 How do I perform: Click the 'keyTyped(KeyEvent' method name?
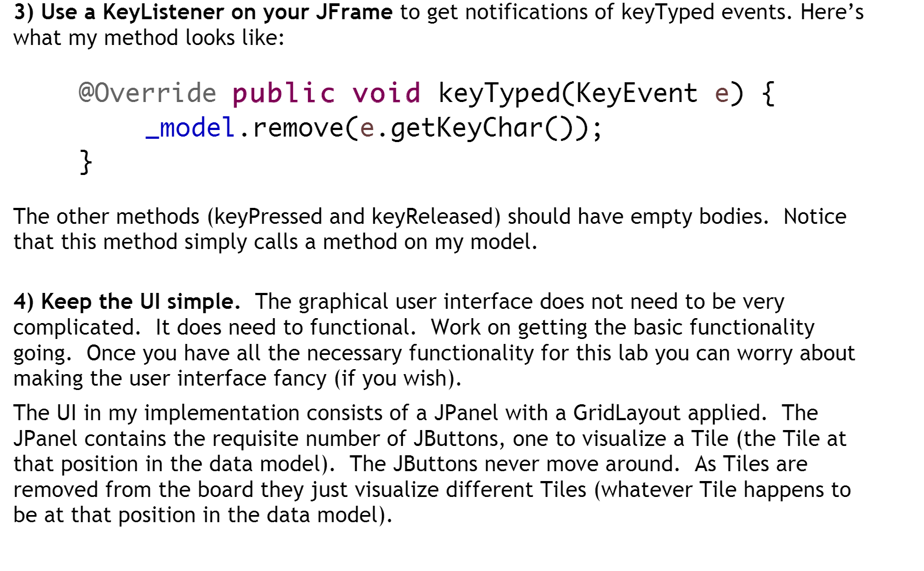click(568, 94)
